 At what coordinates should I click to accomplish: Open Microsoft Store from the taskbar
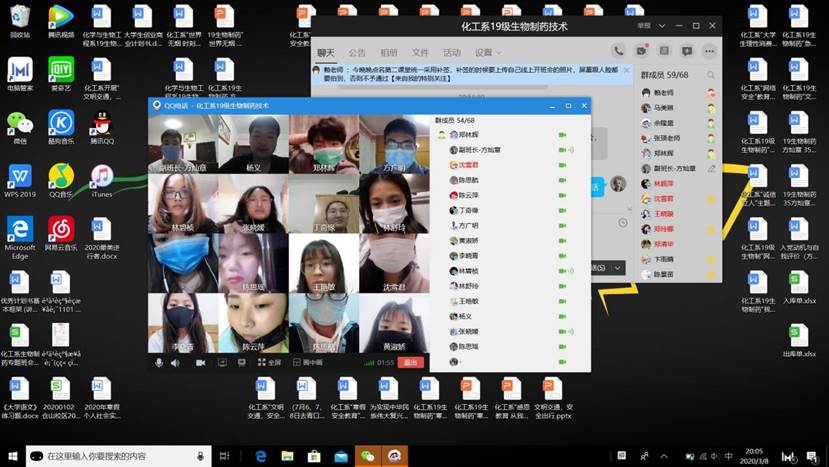point(314,456)
